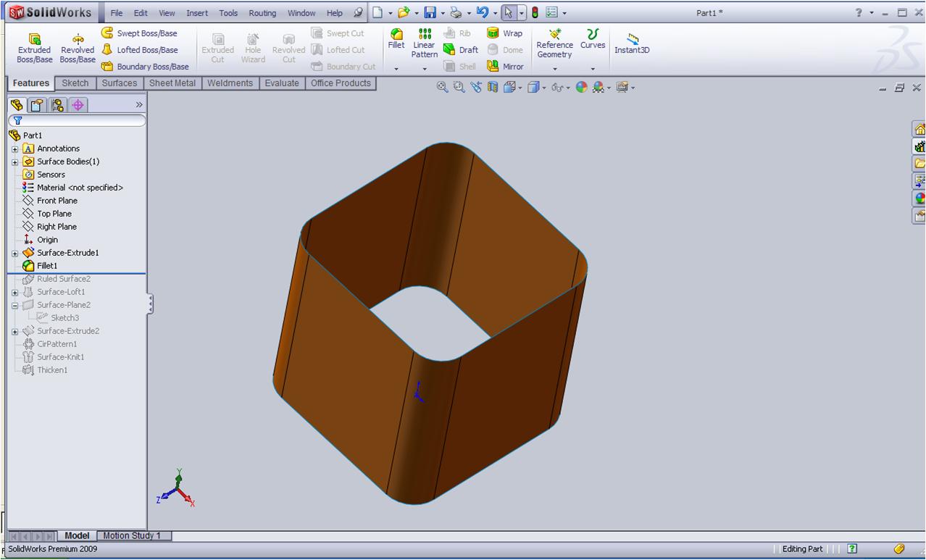Click the Undo icon
Viewport: 926px width, 560px height.
(483, 12)
